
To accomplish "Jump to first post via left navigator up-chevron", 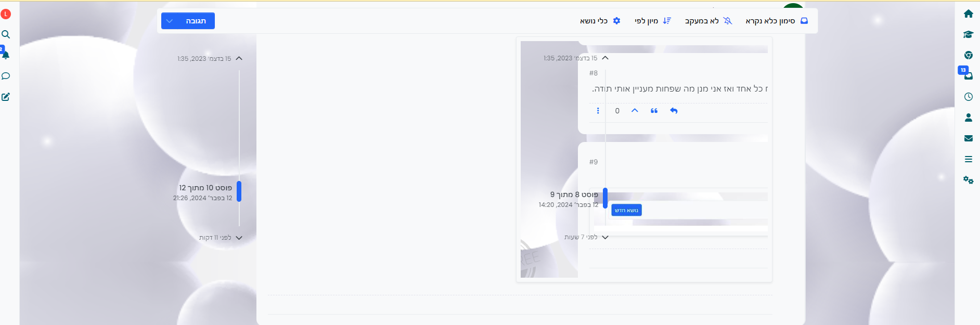I will coord(239,58).
